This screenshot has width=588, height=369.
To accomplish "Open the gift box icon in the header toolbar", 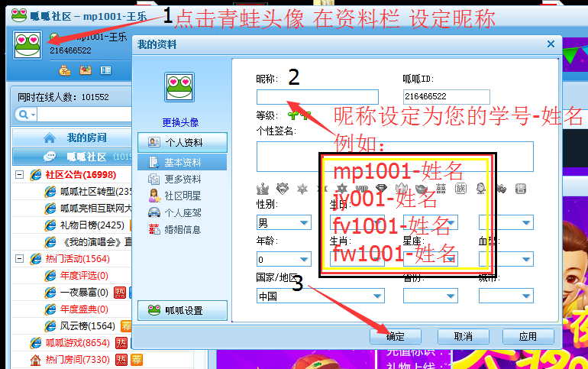I will 86,70.
